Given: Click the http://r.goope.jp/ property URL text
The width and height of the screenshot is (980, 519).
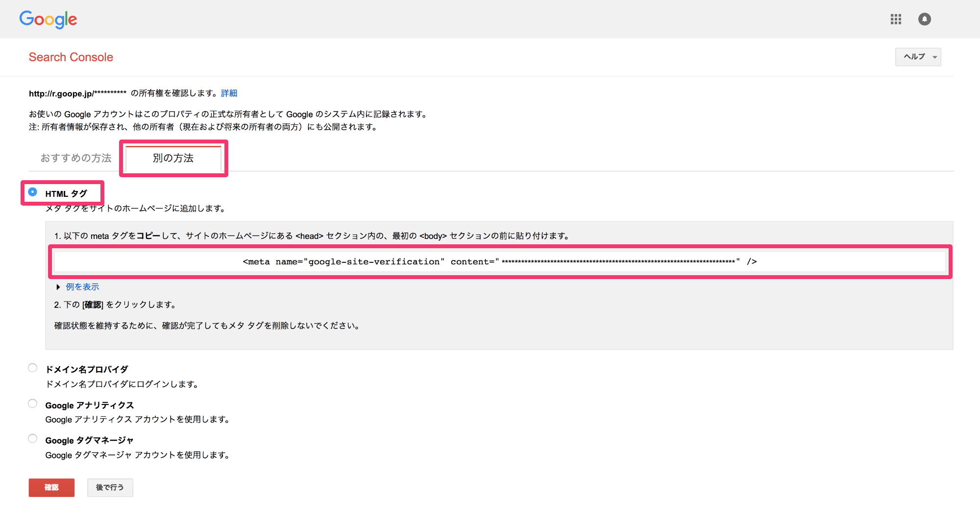Looking at the screenshot, I should click(77, 94).
